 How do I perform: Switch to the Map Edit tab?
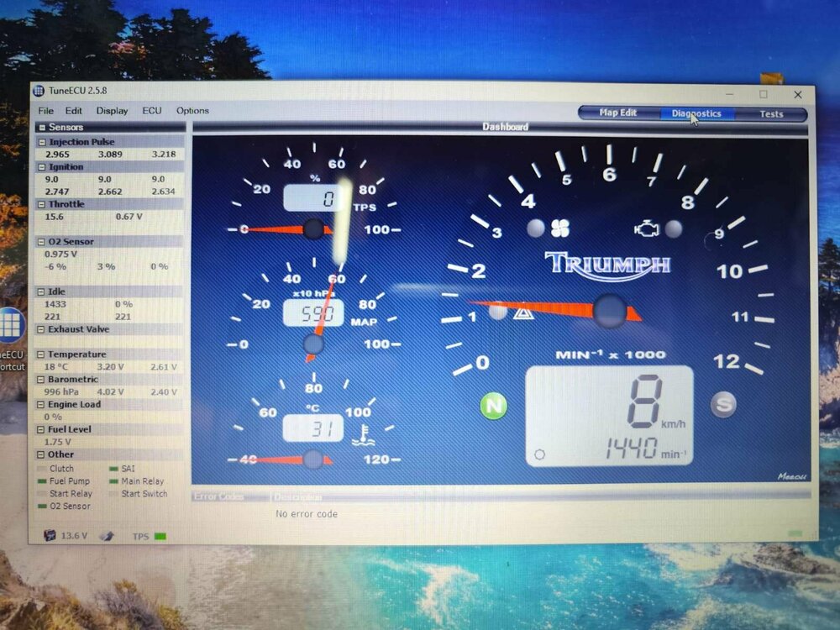click(x=617, y=113)
